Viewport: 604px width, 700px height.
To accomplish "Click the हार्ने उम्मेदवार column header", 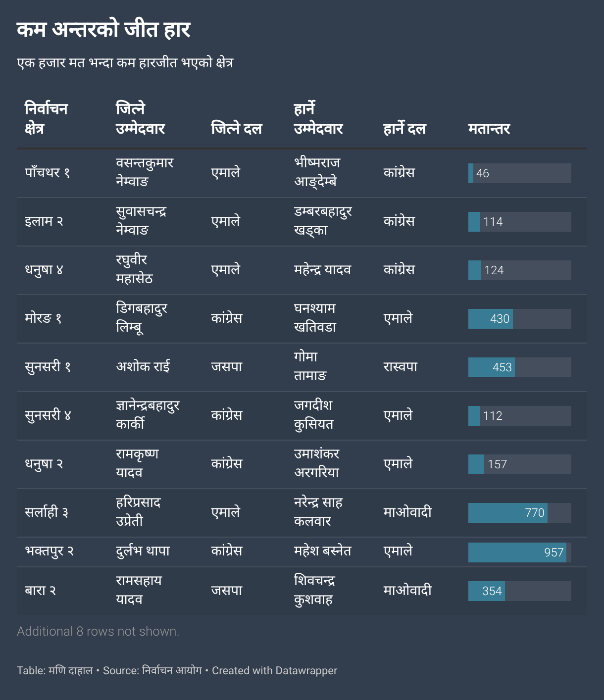I will pyautogui.click(x=318, y=119).
